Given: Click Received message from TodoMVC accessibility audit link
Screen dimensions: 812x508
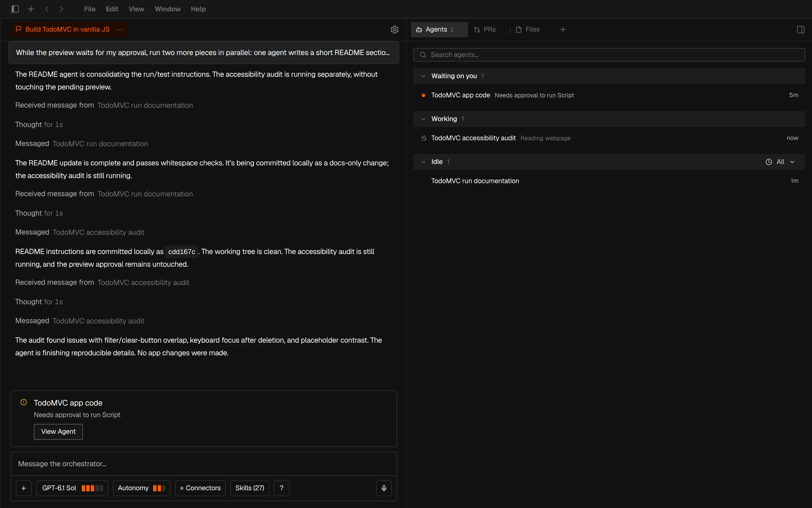Looking at the screenshot, I should tap(143, 282).
